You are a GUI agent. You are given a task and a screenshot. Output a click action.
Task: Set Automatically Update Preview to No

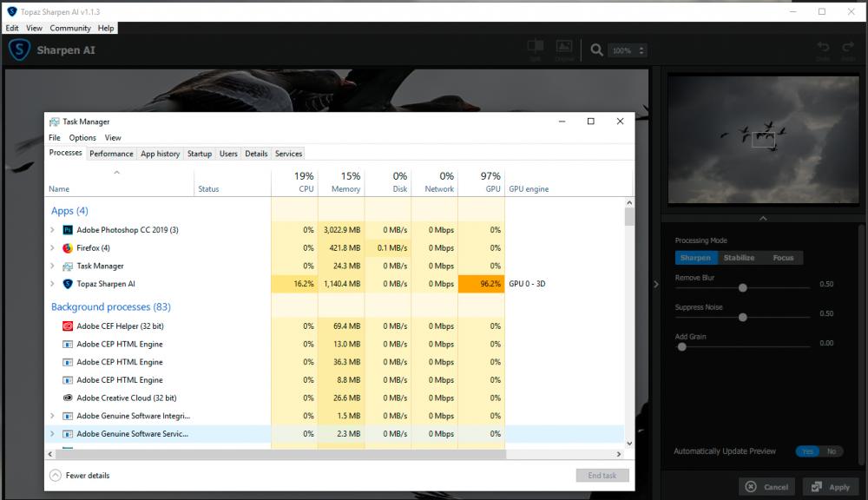[x=831, y=451]
